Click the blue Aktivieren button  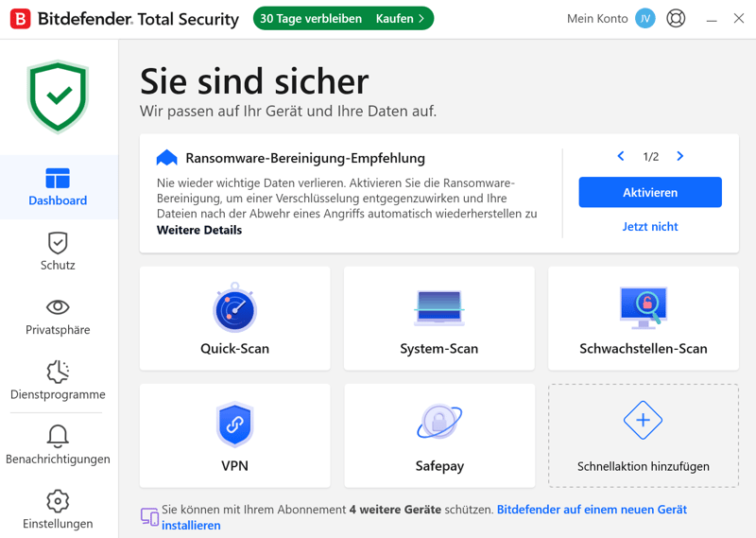pyautogui.click(x=650, y=193)
